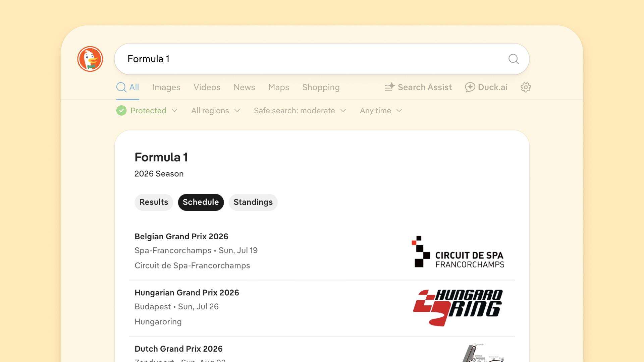644x362 pixels.
Task: Switch to the Videos tab
Action: (207, 87)
